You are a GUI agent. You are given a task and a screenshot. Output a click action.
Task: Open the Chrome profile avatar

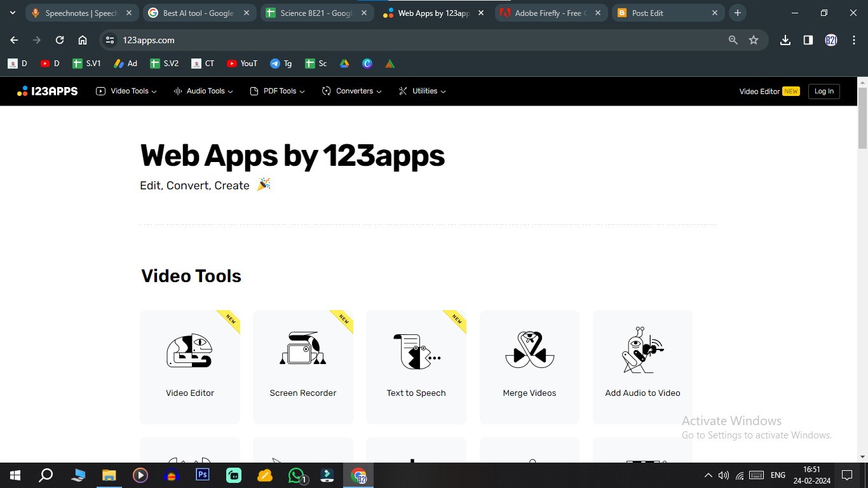(x=831, y=40)
